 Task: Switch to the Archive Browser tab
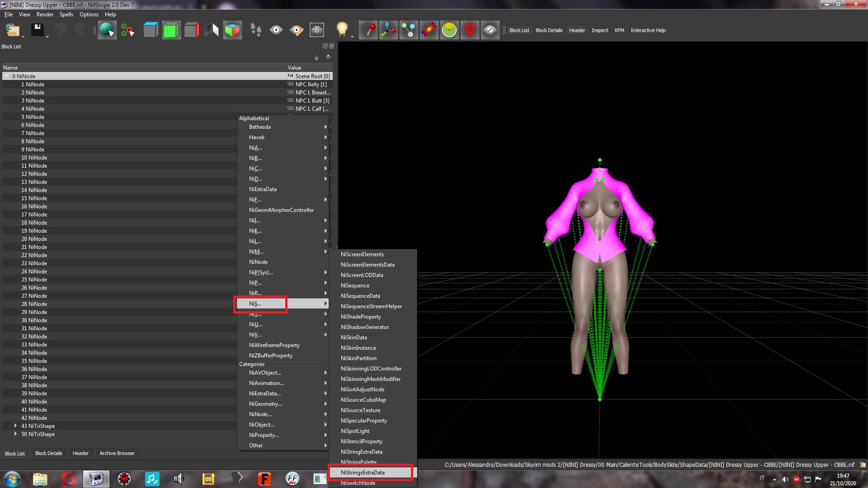click(x=117, y=453)
